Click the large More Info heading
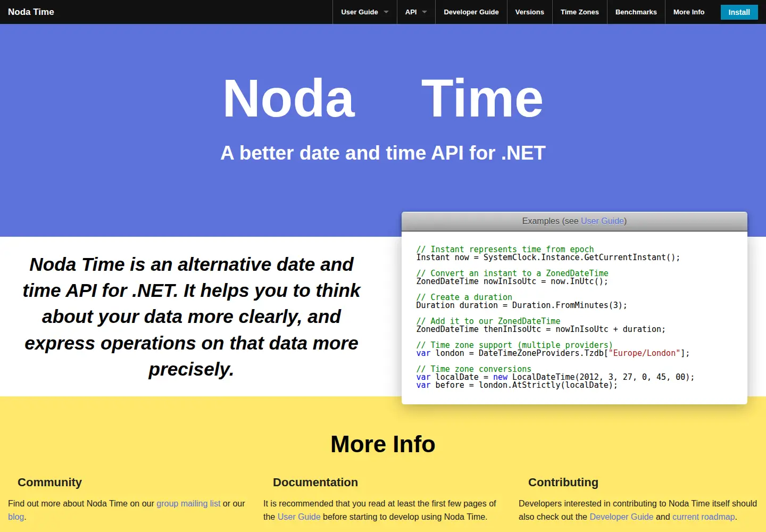This screenshot has height=532, width=766. 383,444
